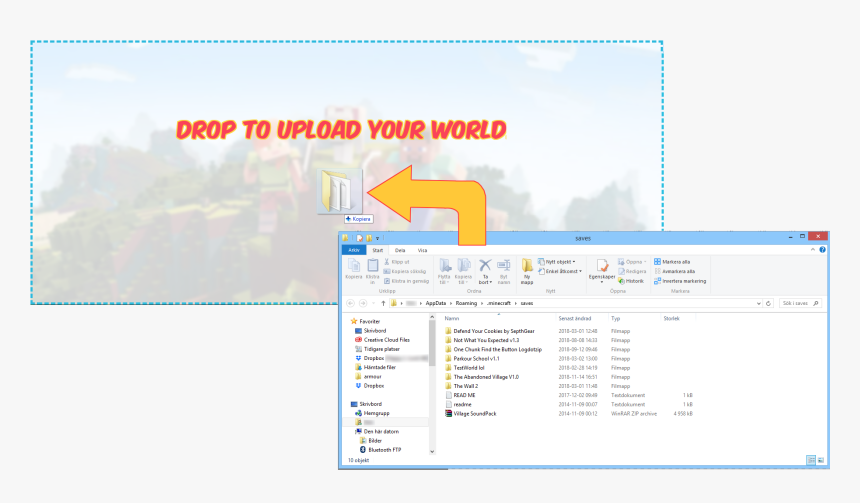Image resolution: width=860 pixels, height=503 pixels.
Task: Click Redigera in the ribbon
Action: point(632,272)
